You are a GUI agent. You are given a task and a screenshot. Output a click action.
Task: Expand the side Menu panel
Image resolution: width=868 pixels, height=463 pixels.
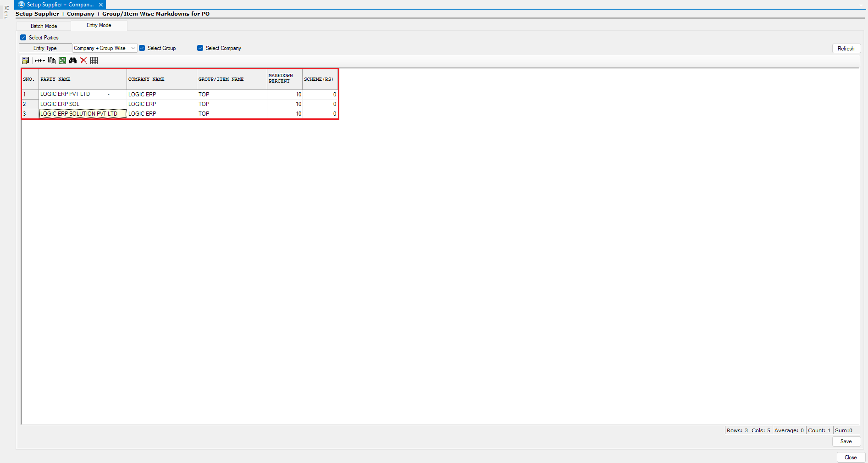(6, 12)
